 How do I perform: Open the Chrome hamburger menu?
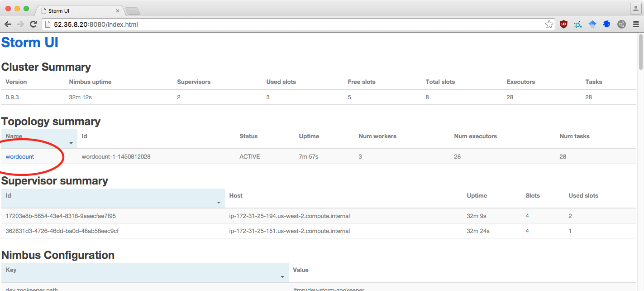[x=636, y=24]
